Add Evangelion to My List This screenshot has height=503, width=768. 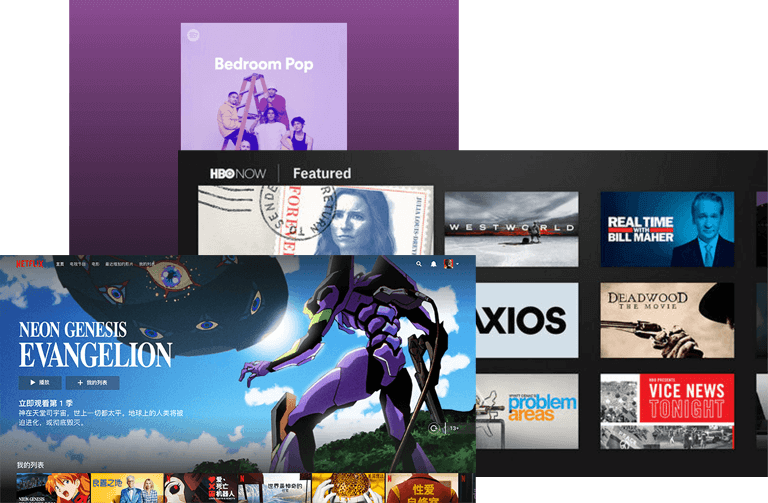click(x=92, y=383)
